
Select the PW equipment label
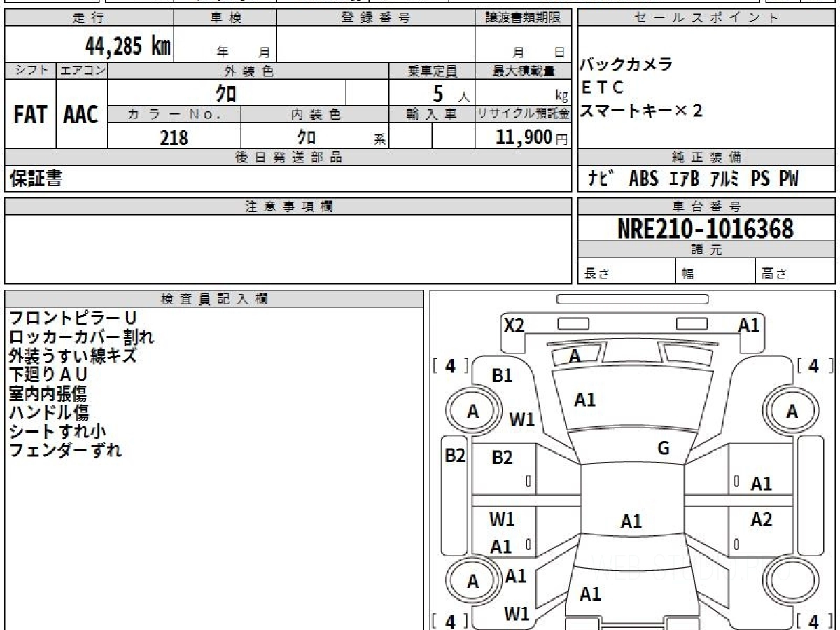coord(790,178)
